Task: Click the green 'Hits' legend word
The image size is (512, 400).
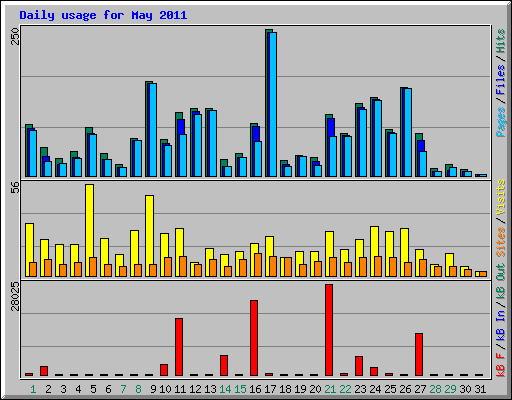Action: coord(500,41)
